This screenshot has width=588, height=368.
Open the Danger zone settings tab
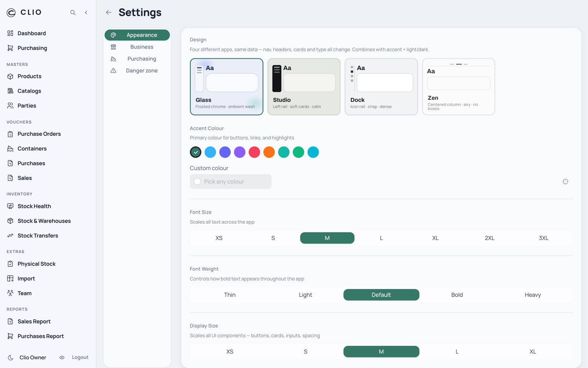(x=137, y=70)
